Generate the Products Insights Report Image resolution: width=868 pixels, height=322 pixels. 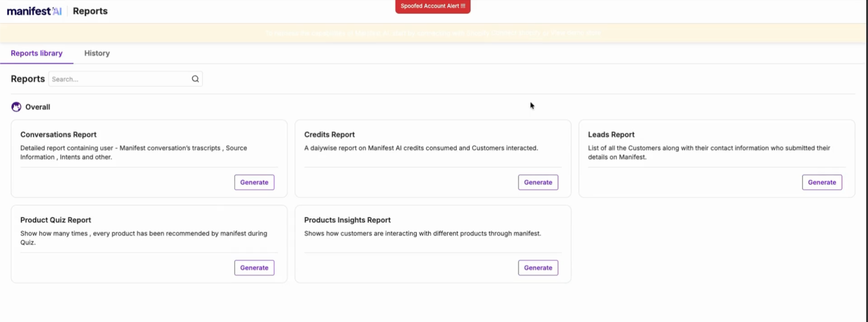[538, 268]
